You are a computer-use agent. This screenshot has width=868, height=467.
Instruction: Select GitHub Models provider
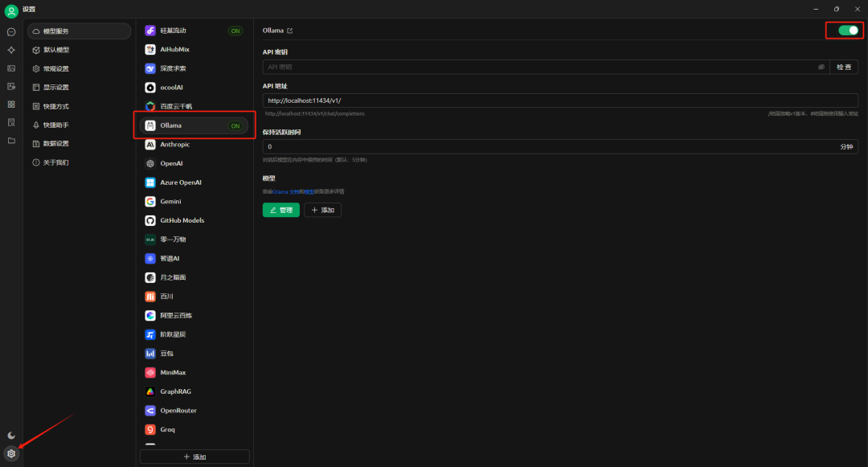194,220
